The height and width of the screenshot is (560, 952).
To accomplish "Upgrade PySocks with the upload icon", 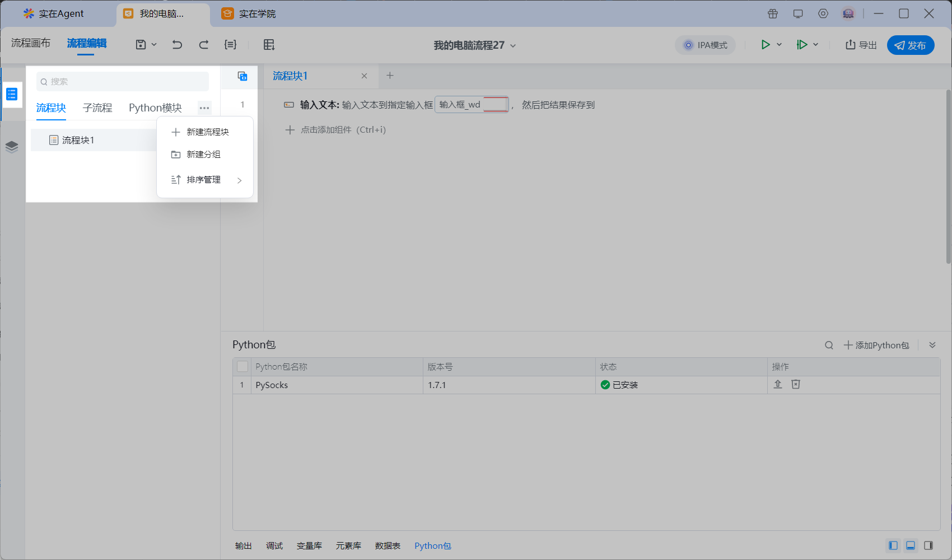I will (778, 384).
